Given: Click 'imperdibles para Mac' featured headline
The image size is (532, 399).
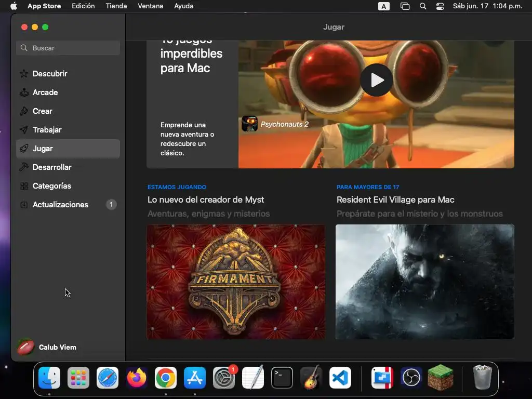Looking at the screenshot, I should (x=191, y=61).
